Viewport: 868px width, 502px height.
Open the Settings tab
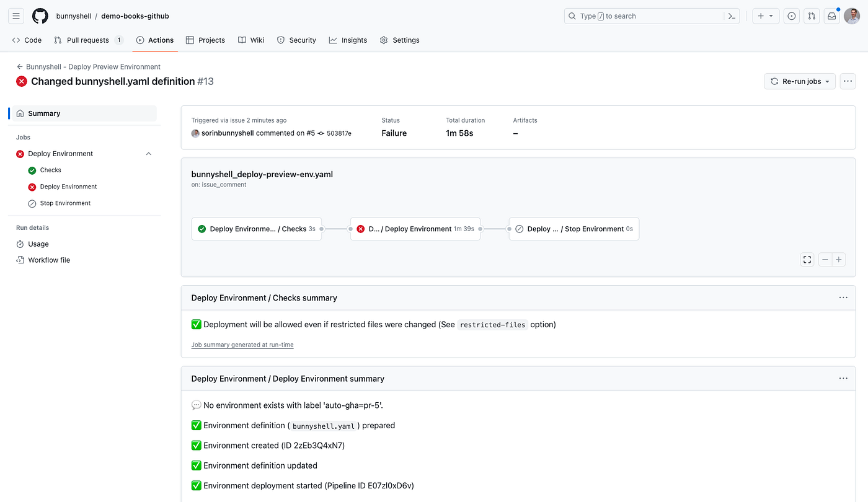pyautogui.click(x=400, y=40)
